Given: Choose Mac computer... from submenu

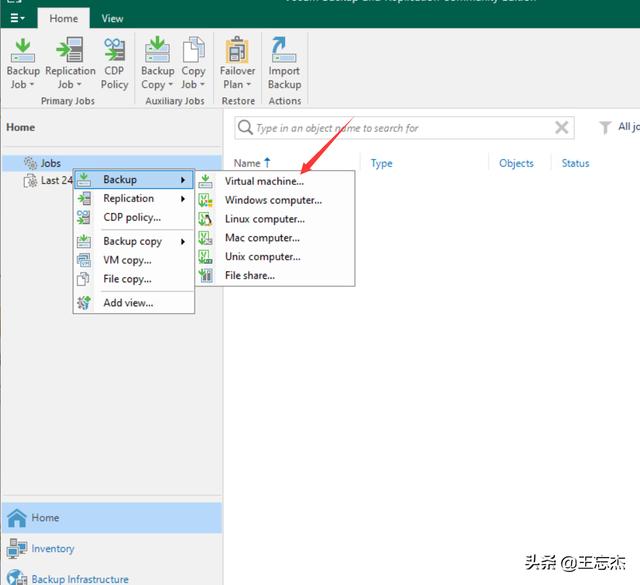Looking at the screenshot, I should pyautogui.click(x=262, y=238).
